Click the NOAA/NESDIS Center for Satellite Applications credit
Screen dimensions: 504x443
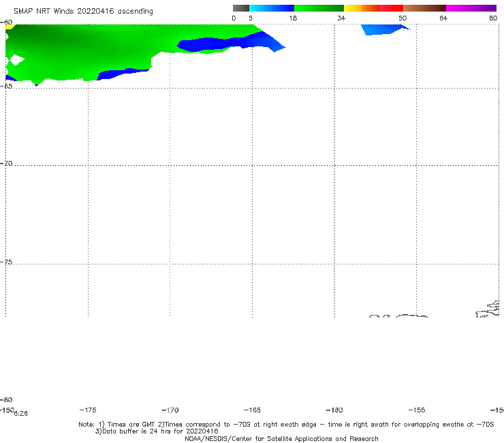pyautogui.click(x=281, y=439)
